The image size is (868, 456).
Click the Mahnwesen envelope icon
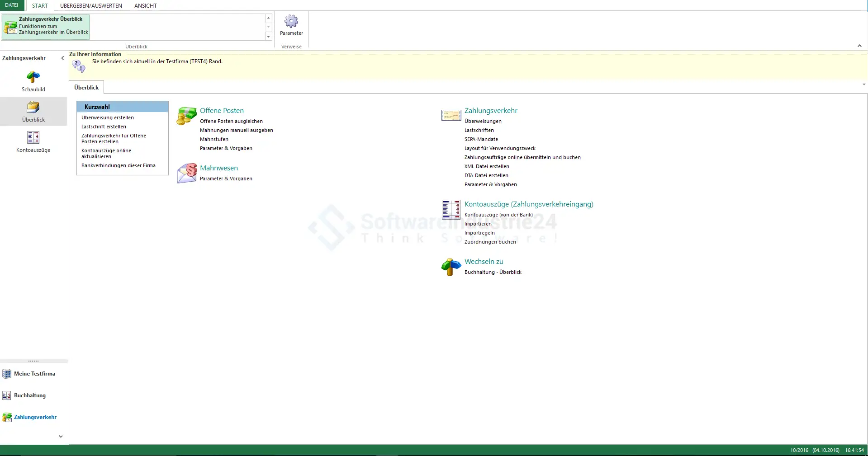click(x=186, y=173)
